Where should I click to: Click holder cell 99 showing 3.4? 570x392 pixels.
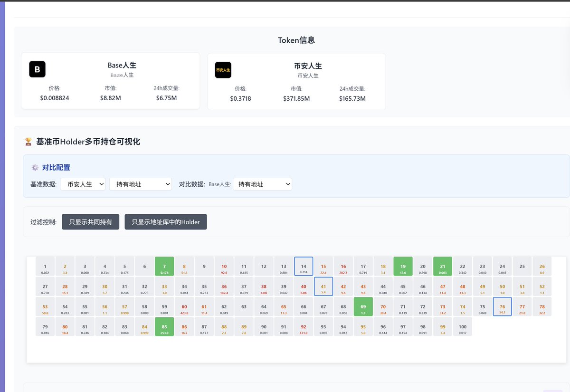(443, 327)
